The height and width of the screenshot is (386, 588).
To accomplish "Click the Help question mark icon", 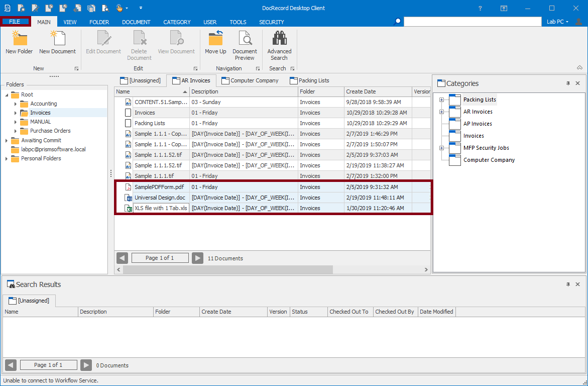I will click(x=480, y=8).
